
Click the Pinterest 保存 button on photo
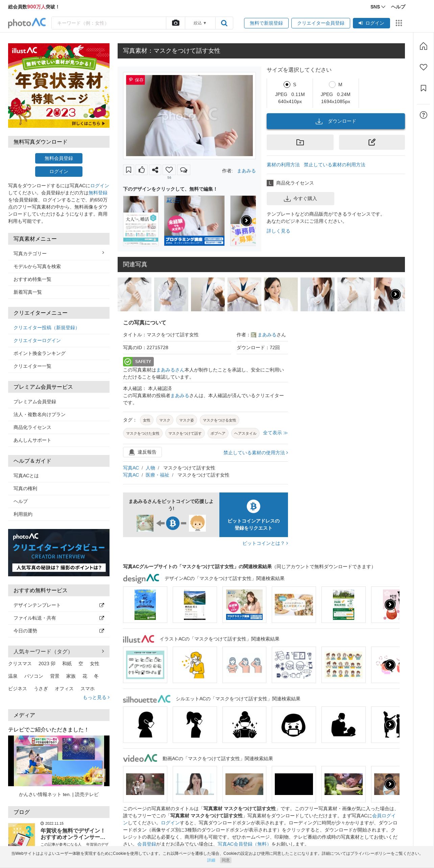(136, 80)
